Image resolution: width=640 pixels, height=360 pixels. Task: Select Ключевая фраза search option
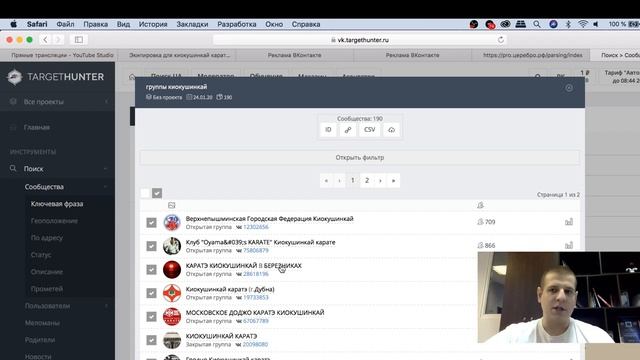(57, 204)
